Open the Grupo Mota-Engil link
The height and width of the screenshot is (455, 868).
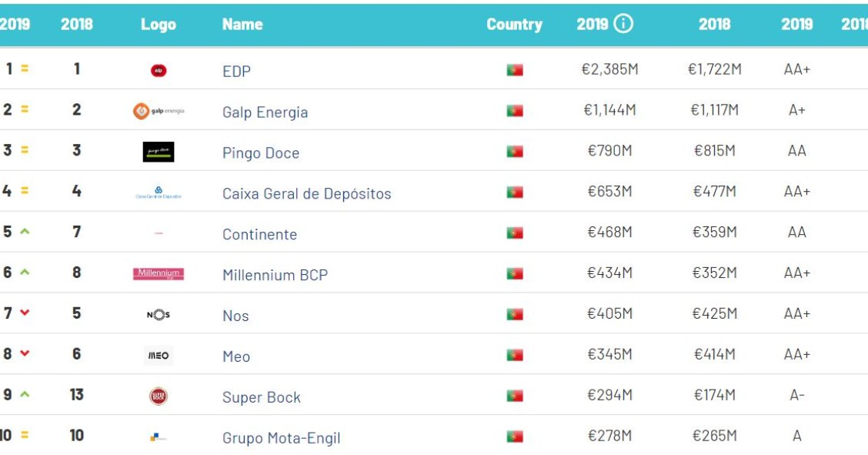point(281,438)
